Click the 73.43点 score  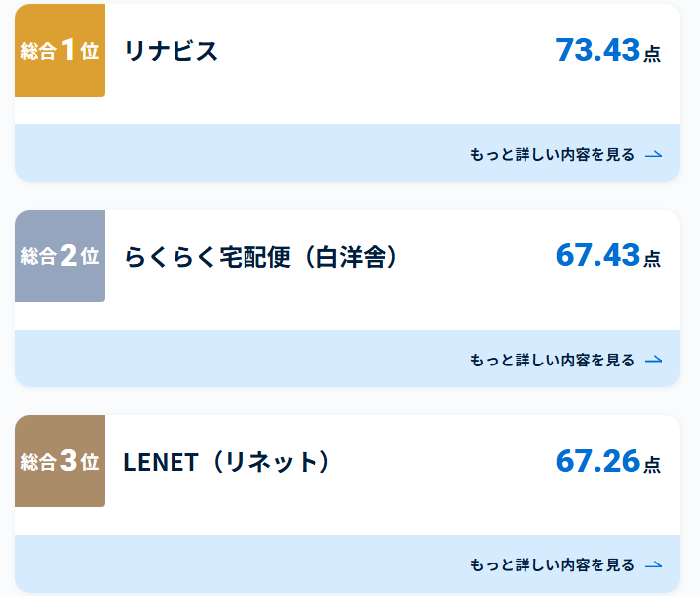[x=608, y=50]
